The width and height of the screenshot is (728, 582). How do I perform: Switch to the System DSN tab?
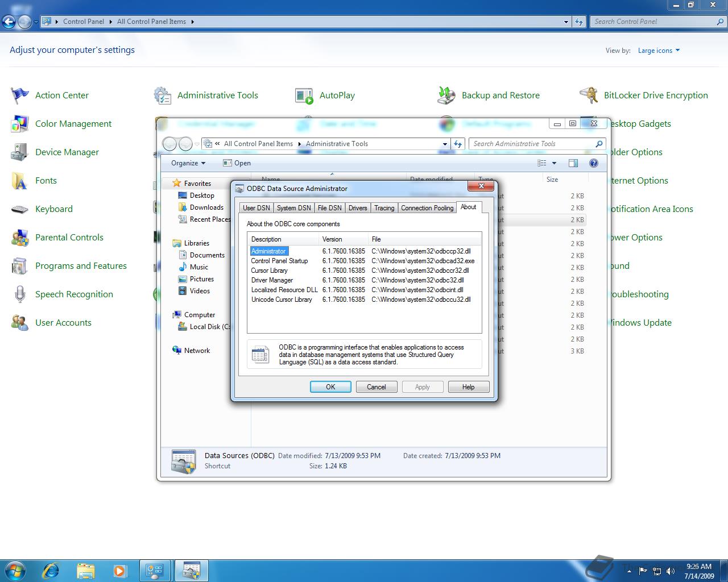(x=294, y=208)
